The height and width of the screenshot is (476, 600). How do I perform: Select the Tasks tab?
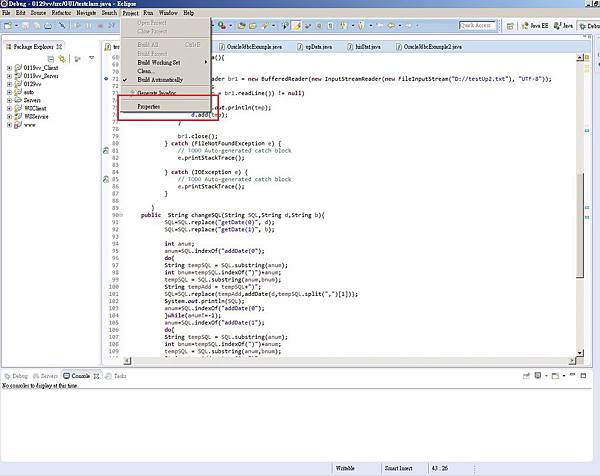pyautogui.click(x=118, y=376)
